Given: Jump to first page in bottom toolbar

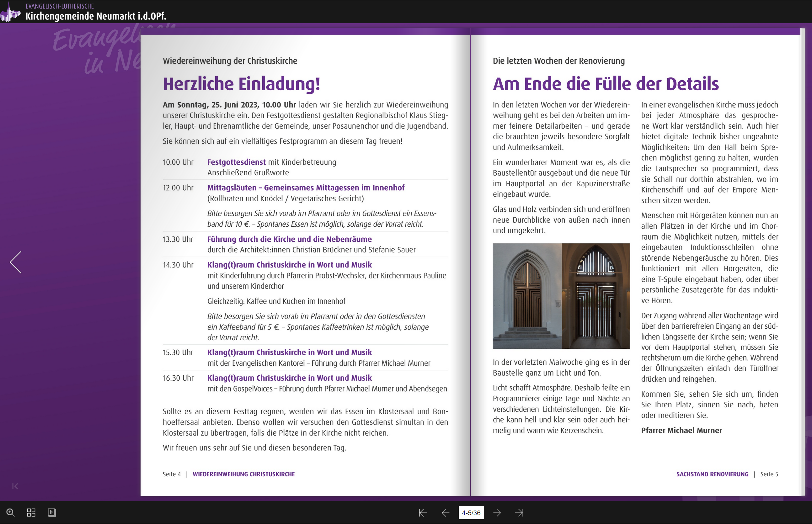Looking at the screenshot, I should [x=423, y=513].
